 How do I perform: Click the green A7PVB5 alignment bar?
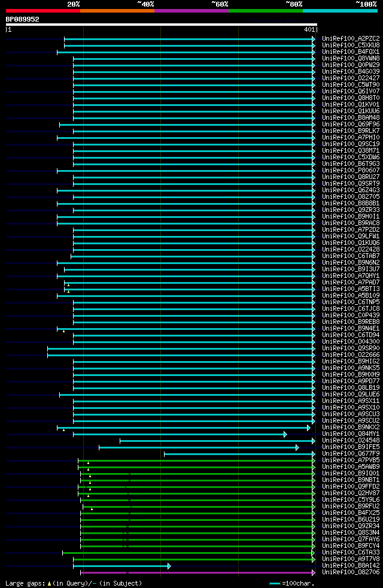(x=196, y=461)
